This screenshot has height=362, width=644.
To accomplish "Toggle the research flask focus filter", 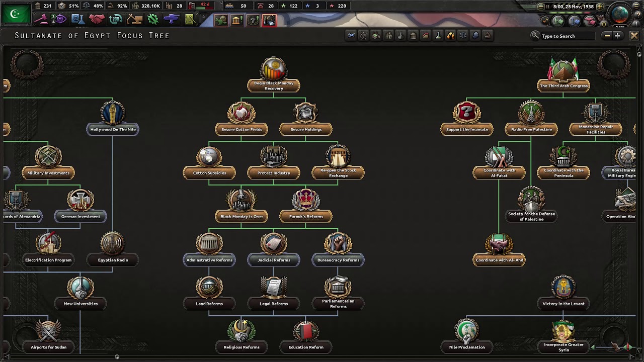I will (x=438, y=35).
